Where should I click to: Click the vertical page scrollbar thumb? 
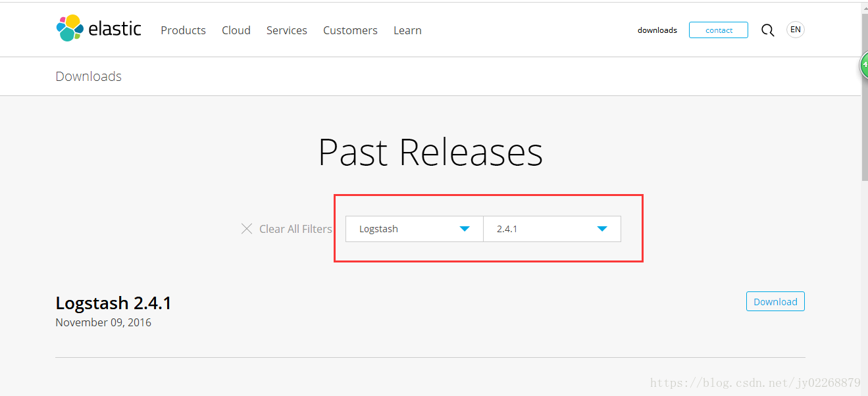(x=864, y=97)
